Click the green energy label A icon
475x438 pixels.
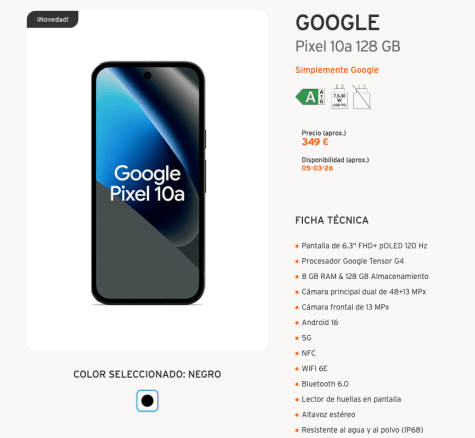tap(310, 97)
